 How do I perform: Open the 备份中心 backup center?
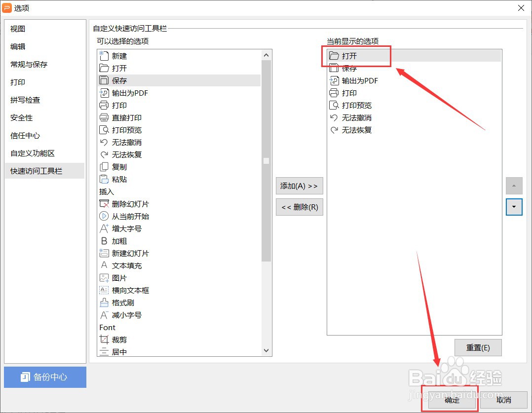(45, 377)
